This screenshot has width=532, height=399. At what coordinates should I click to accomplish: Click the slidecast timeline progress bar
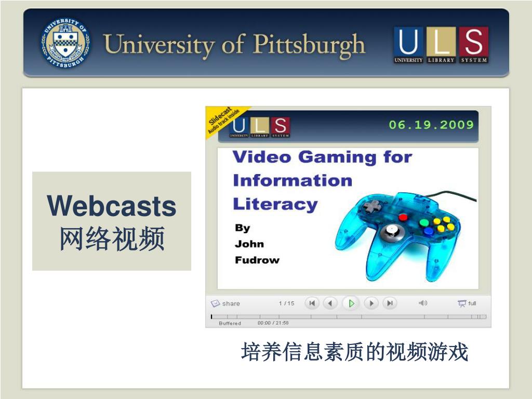(349, 316)
